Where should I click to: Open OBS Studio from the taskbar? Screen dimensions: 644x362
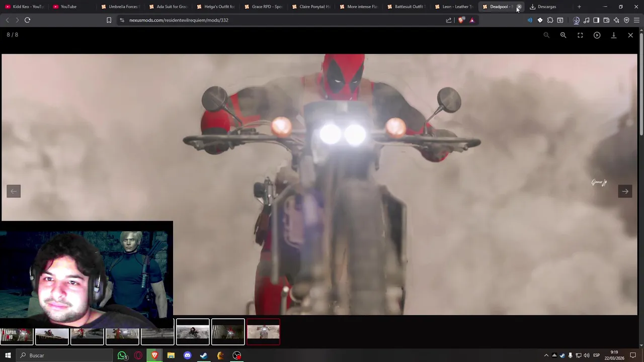point(236,355)
